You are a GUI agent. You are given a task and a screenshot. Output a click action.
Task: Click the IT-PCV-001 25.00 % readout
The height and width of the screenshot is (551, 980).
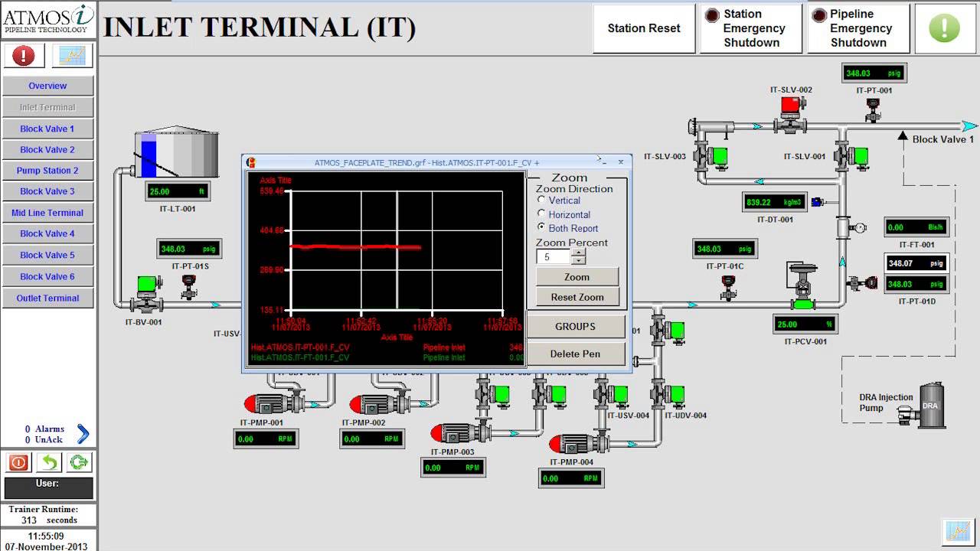(x=805, y=324)
